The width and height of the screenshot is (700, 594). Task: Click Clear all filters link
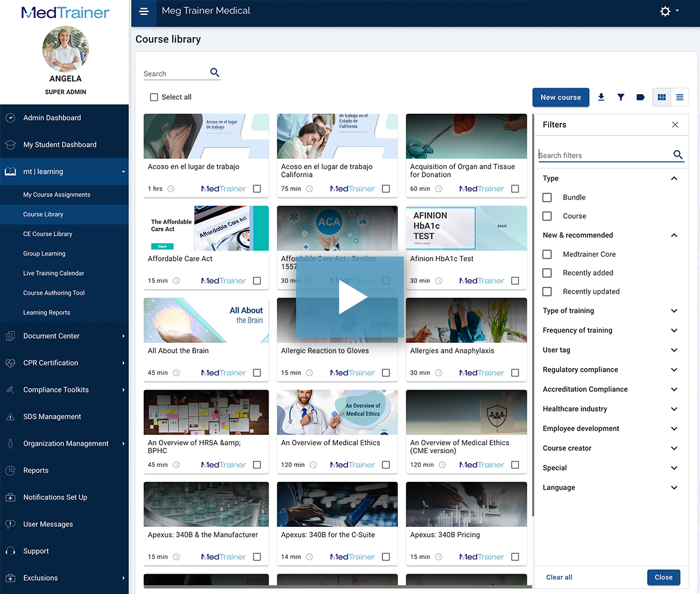[x=559, y=577]
